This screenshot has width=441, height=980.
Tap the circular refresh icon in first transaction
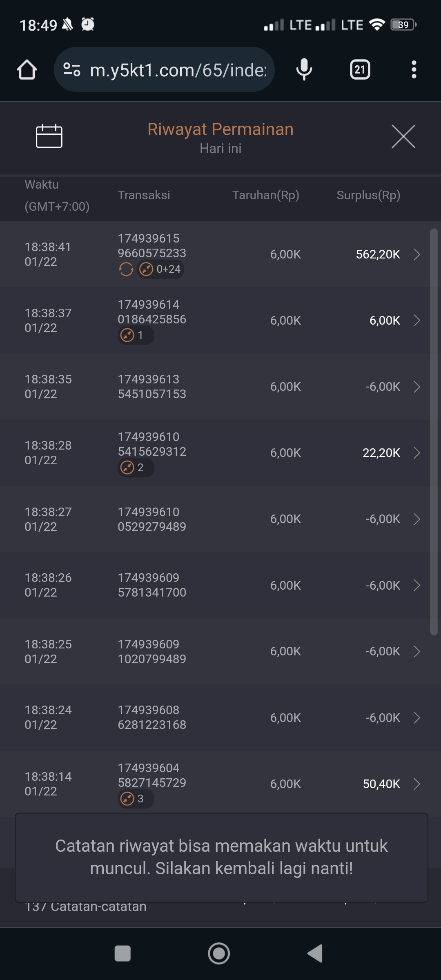pos(126,269)
